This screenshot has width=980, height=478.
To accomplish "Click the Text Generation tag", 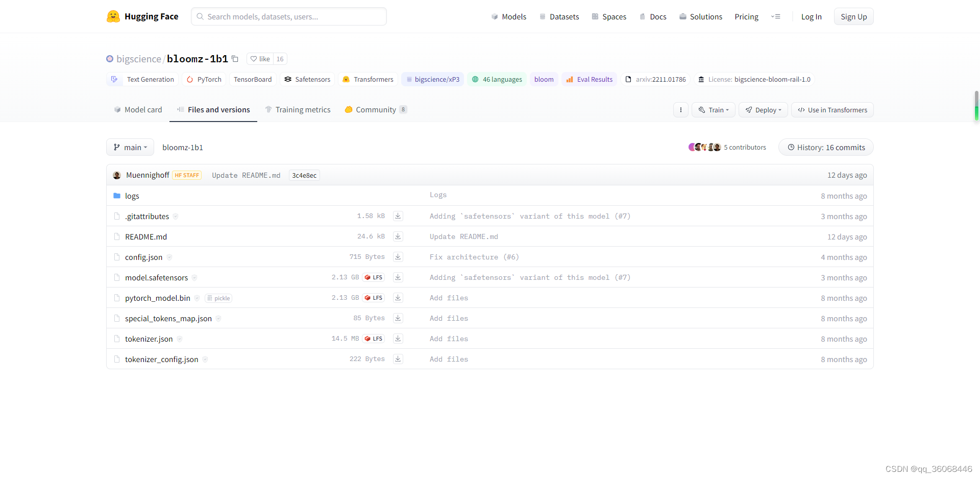I will coord(142,79).
